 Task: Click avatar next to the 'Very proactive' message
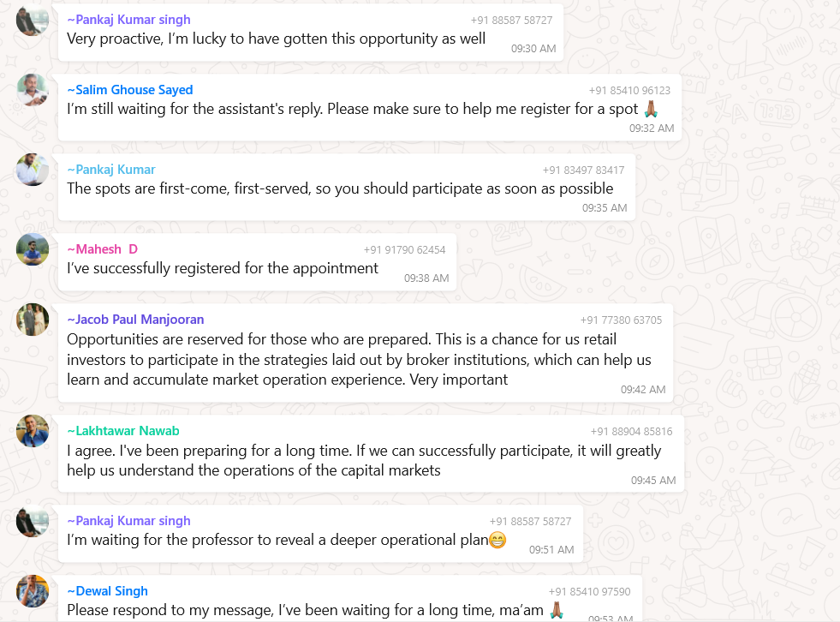click(x=33, y=20)
